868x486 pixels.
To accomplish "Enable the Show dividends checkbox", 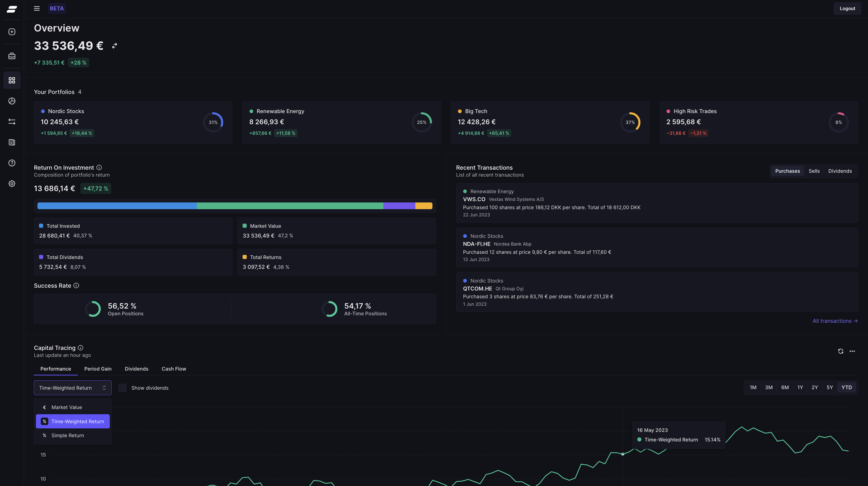I will point(123,388).
